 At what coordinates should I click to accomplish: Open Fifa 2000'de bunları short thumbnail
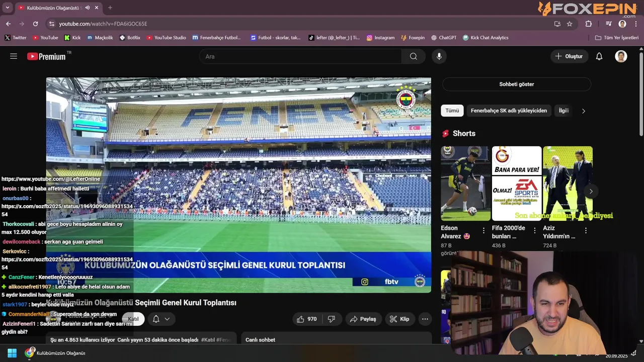(517, 184)
